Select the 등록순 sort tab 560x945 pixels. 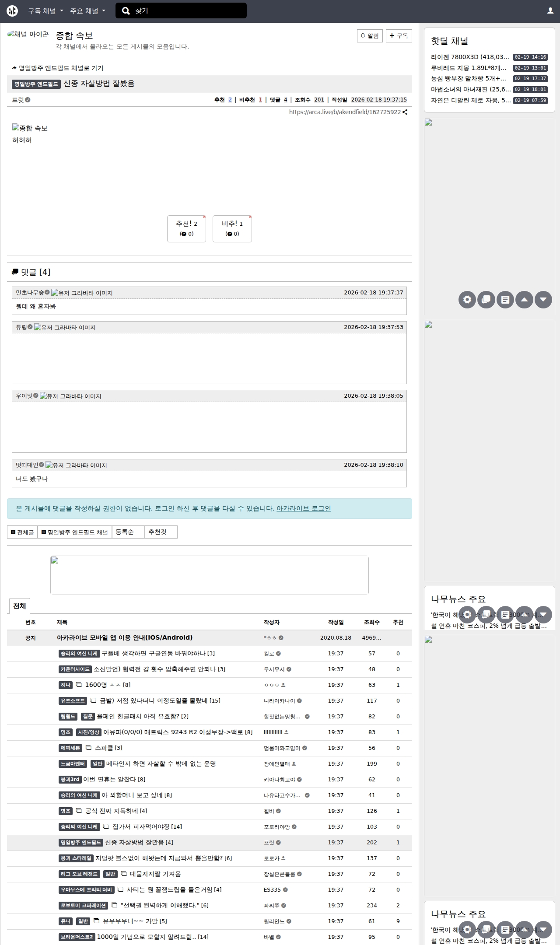(x=128, y=532)
